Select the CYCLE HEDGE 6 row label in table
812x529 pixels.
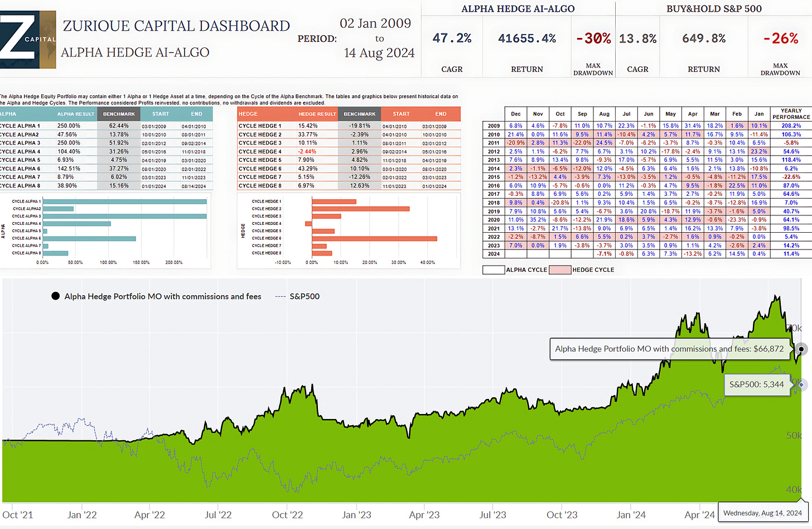coord(260,169)
